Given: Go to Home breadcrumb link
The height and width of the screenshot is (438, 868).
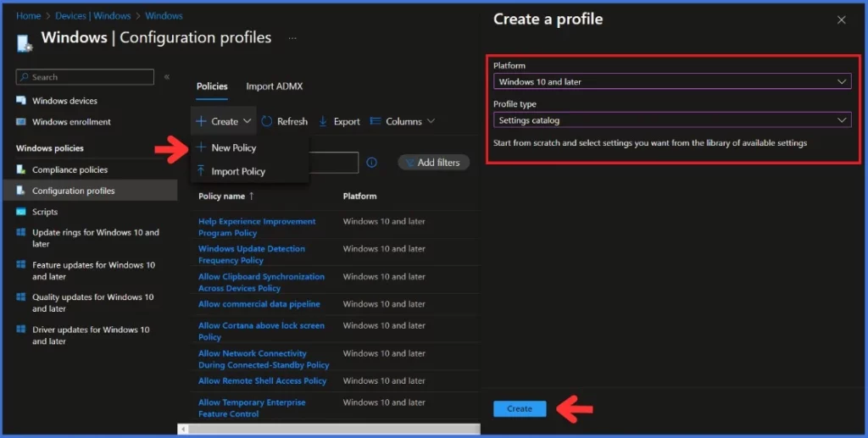Looking at the screenshot, I should coord(28,15).
